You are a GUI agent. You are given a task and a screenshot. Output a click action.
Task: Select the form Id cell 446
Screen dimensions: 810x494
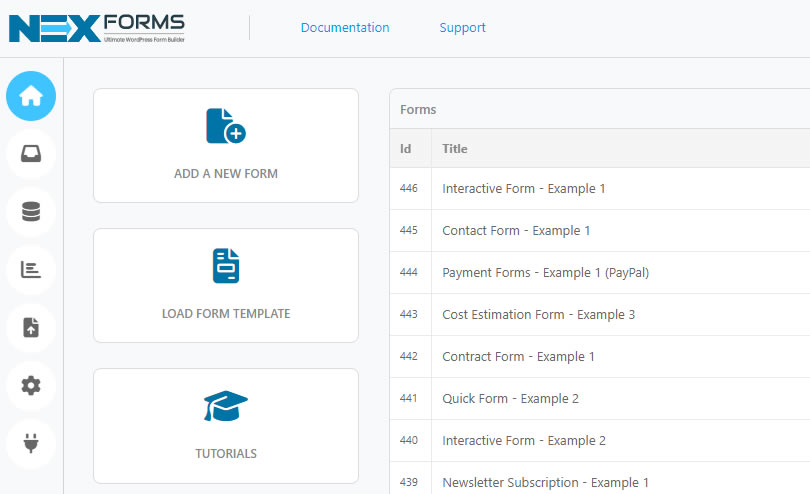[x=409, y=188]
